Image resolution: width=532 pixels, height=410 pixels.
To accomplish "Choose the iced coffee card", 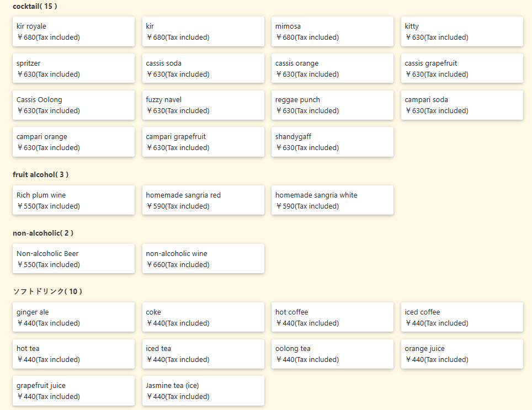I will [461, 317].
